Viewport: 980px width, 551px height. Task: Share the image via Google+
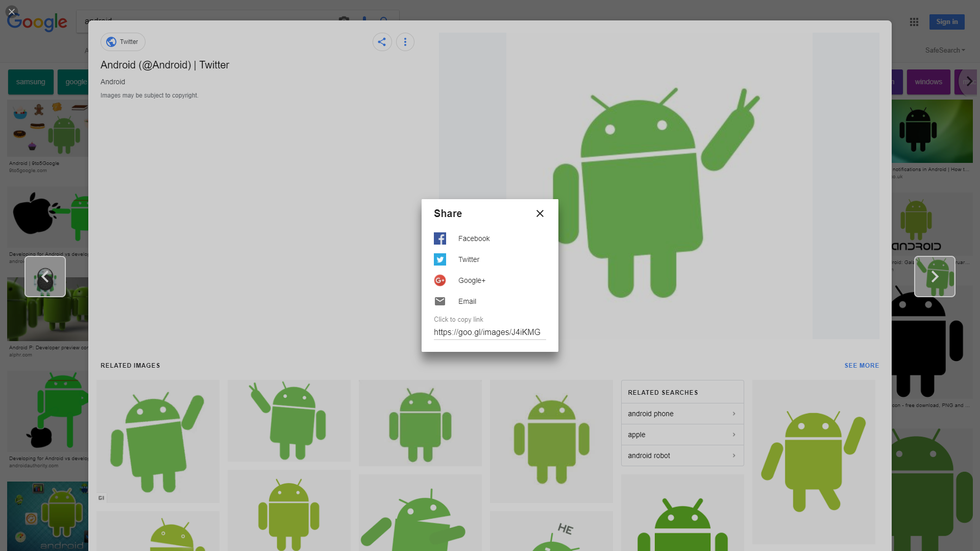(x=472, y=280)
